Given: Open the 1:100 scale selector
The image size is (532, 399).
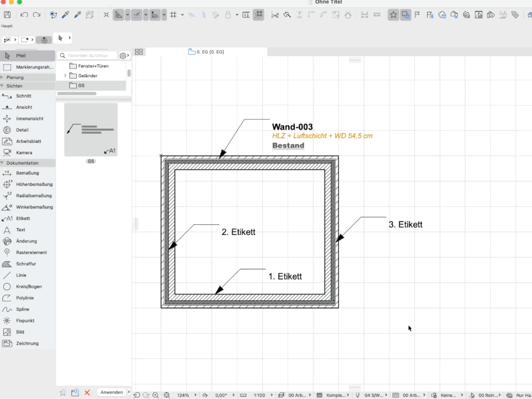Looking at the screenshot, I should 260,395.
